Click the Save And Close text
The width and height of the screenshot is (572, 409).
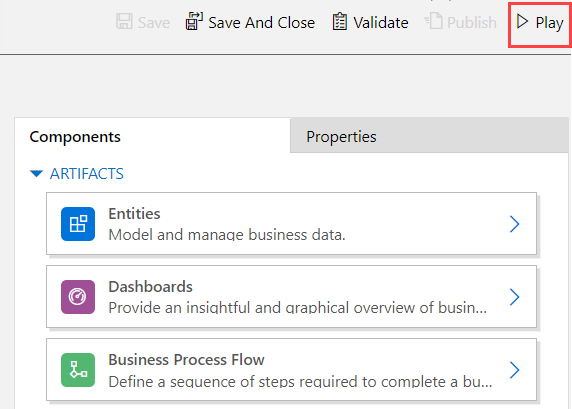click(262, 23)
